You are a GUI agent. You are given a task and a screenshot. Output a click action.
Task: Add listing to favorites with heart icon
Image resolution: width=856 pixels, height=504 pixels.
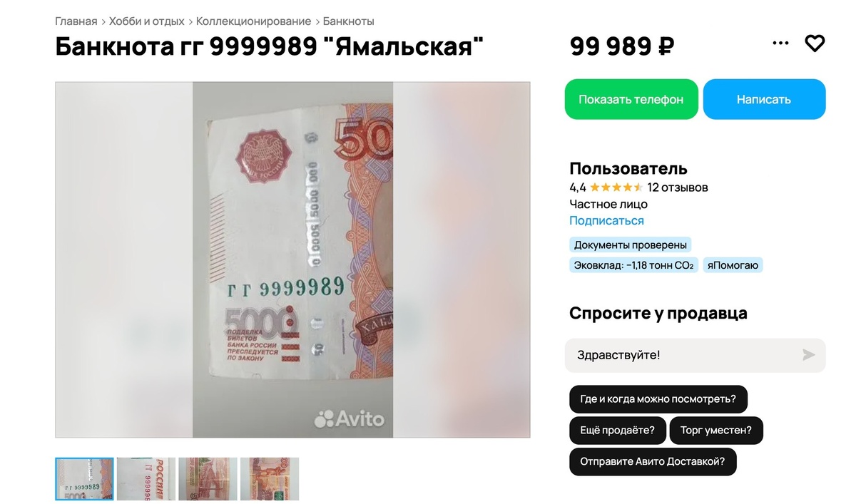815,43
